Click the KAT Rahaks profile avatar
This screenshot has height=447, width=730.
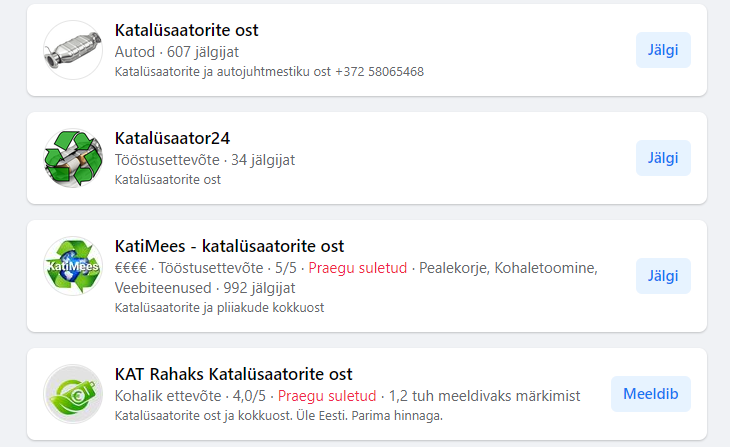pos(74,394)
